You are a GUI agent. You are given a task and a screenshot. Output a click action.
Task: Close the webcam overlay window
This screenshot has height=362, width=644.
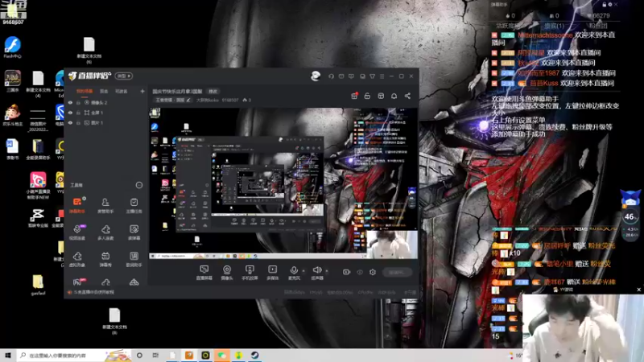[638, 290]
